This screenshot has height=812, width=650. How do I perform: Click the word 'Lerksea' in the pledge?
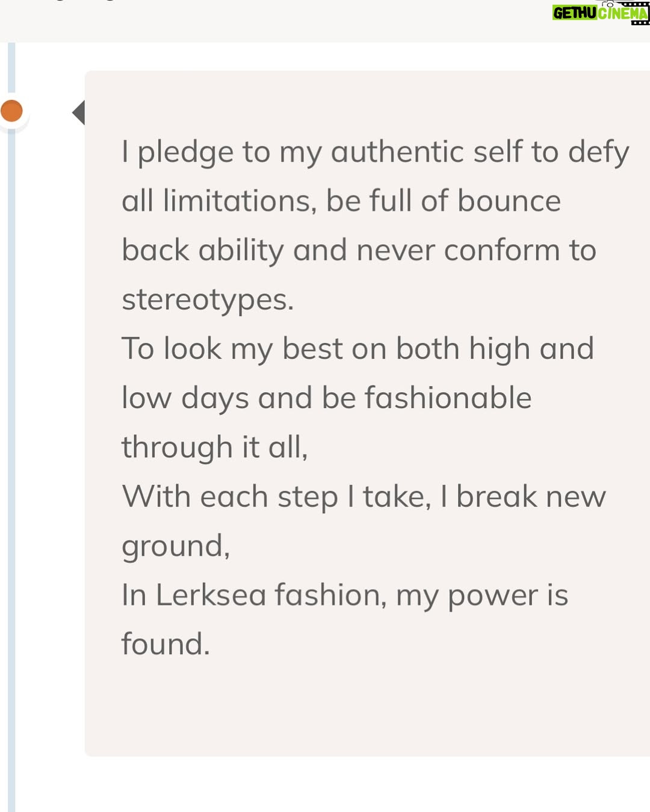211,595
